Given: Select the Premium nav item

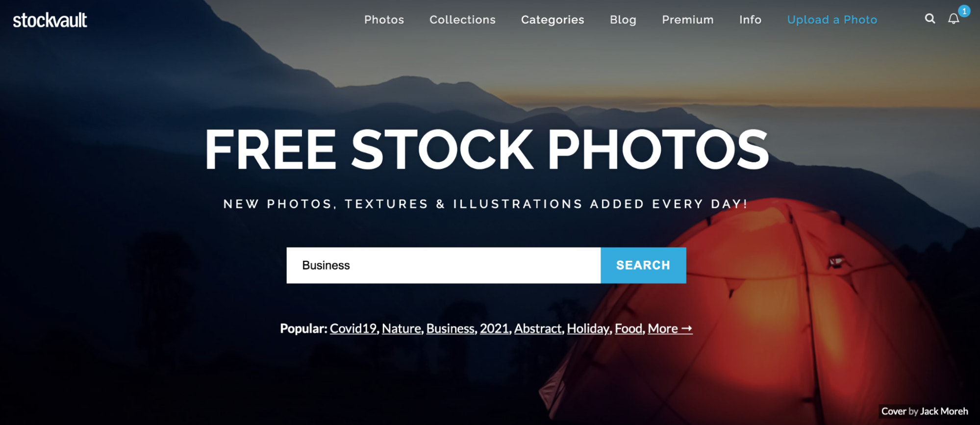Looking at the screenshot, I should pos(688,20).
